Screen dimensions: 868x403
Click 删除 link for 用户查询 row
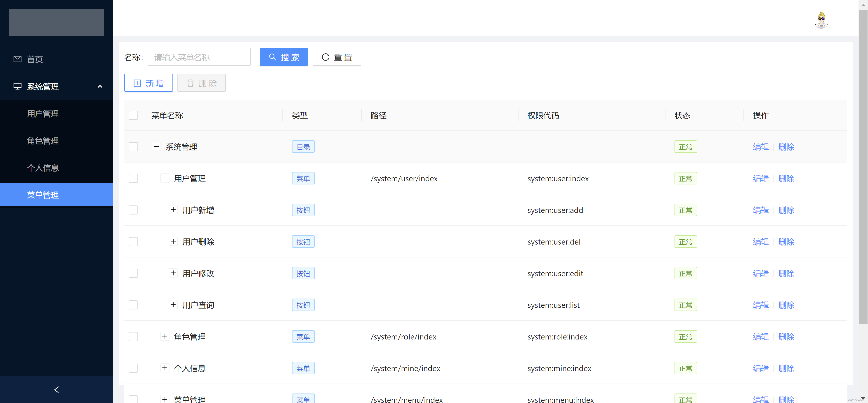click(786, 305)
